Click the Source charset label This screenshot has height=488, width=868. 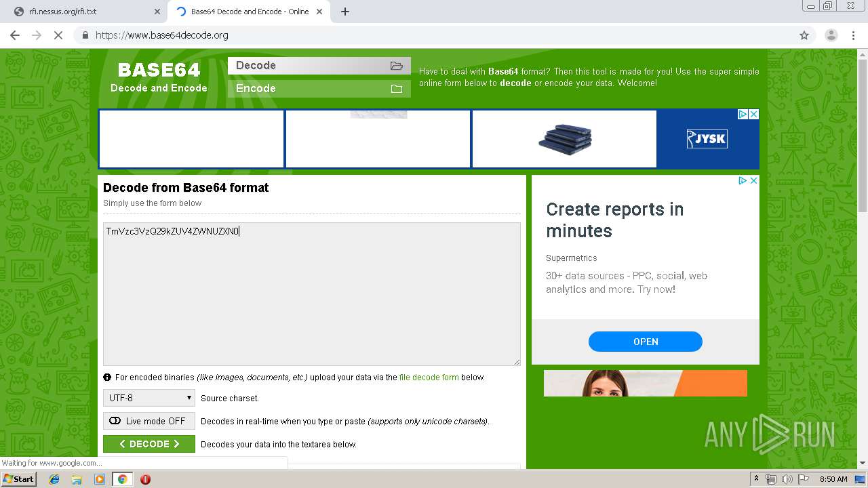click(230, 399)
